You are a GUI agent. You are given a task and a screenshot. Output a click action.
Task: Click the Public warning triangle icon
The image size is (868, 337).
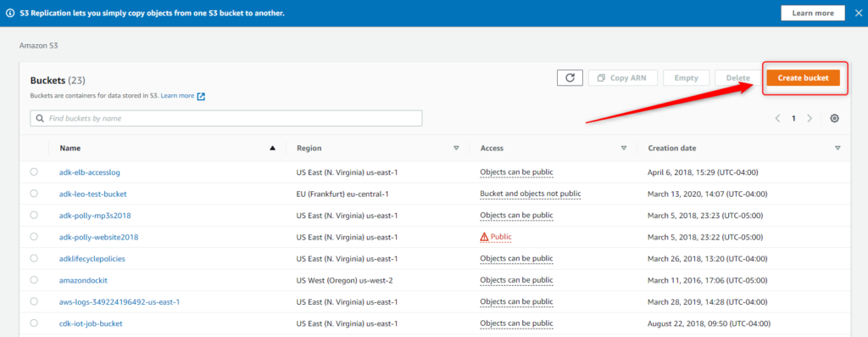[484, 237]
